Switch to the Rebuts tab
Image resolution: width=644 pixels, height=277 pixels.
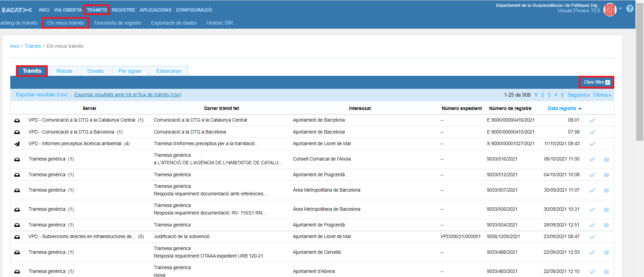[x=64, y=71]
